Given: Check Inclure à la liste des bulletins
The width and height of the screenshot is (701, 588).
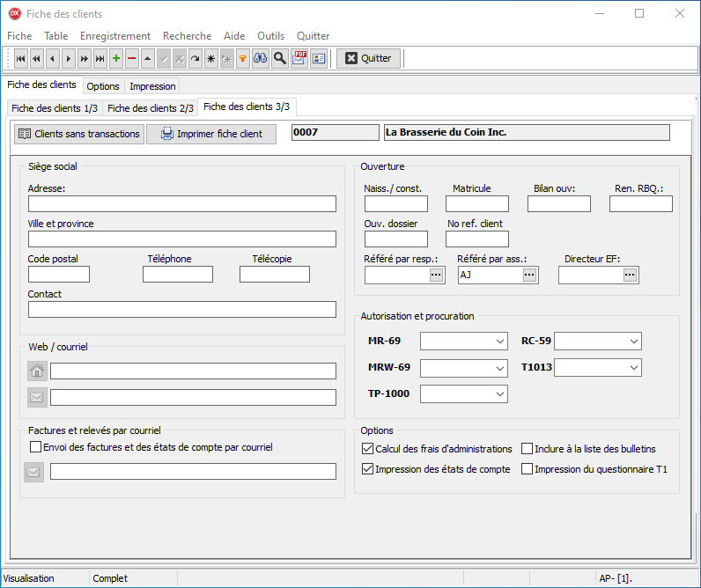Looking at the screenshot, I should [x=528, y=449].
